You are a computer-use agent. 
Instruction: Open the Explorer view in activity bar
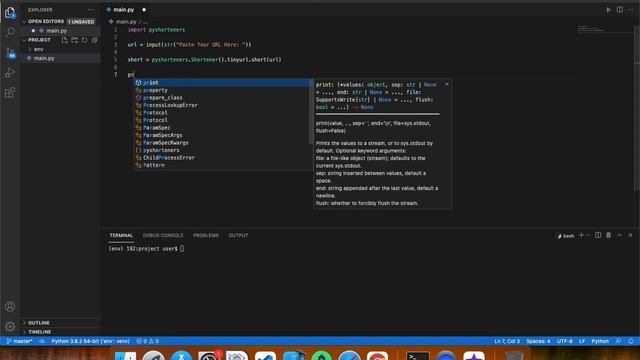coord(10,13)
